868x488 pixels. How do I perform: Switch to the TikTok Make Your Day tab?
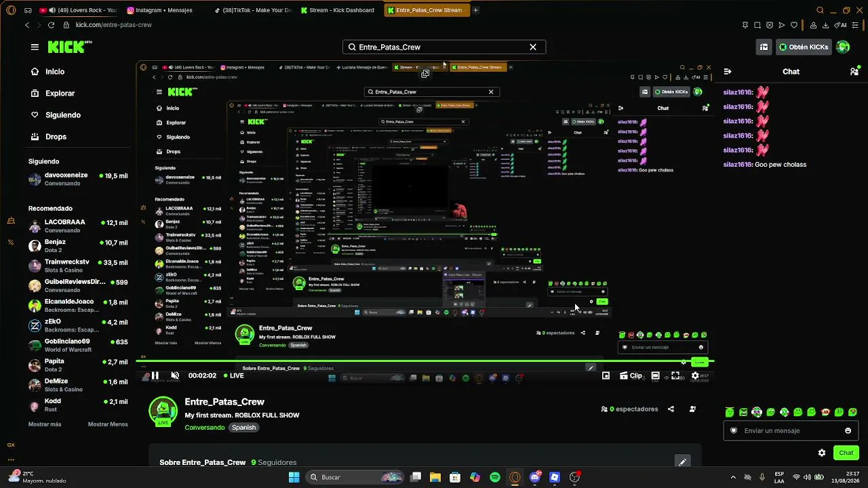(x=252, y=10)
